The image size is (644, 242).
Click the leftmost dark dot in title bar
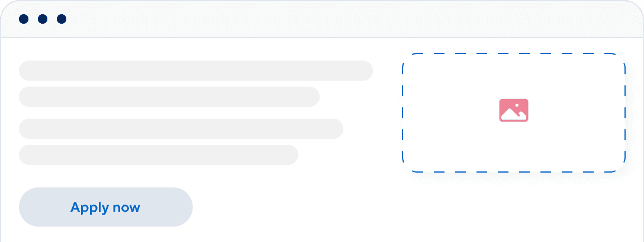pos(24,19)
